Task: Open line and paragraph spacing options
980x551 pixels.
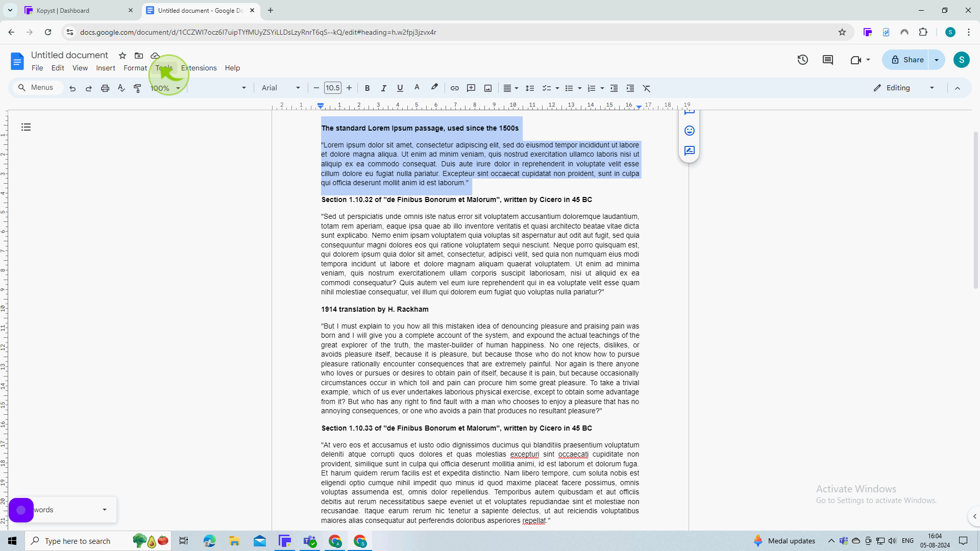Action: click(x=530, y=88)
